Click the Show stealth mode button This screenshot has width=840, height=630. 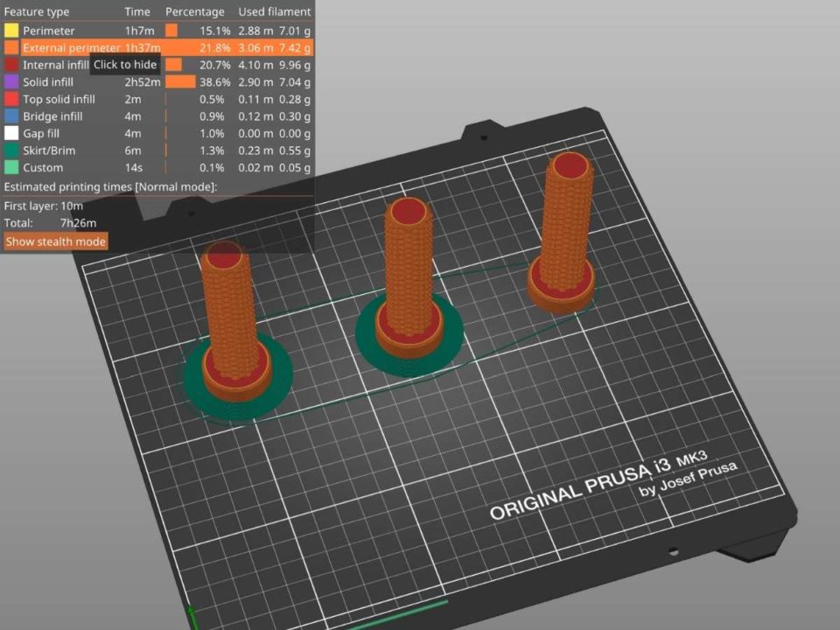[x=55, y=241]
